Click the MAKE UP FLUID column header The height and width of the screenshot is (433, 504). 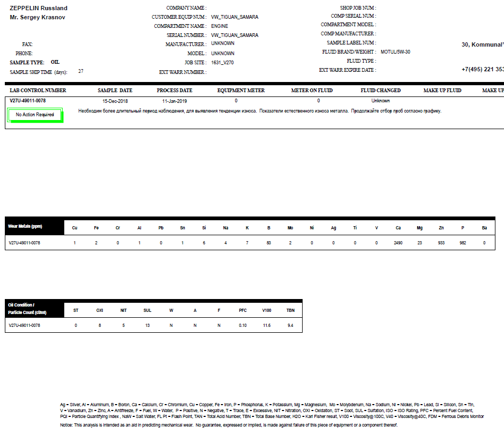[442, 91]
